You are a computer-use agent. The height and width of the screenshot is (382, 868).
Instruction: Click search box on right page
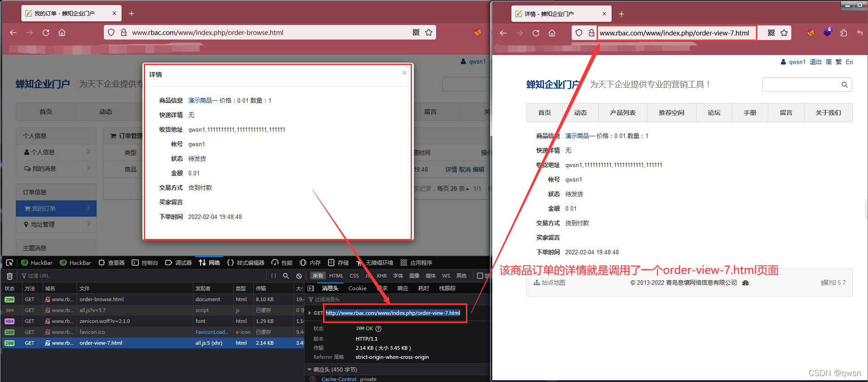click(807, 84)
